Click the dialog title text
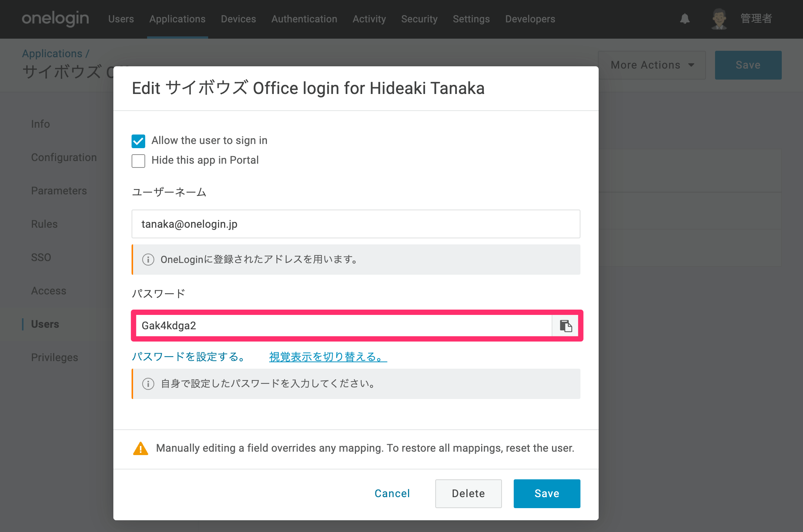803x532 pixels. pyautogui.click(x=308, y=88)
